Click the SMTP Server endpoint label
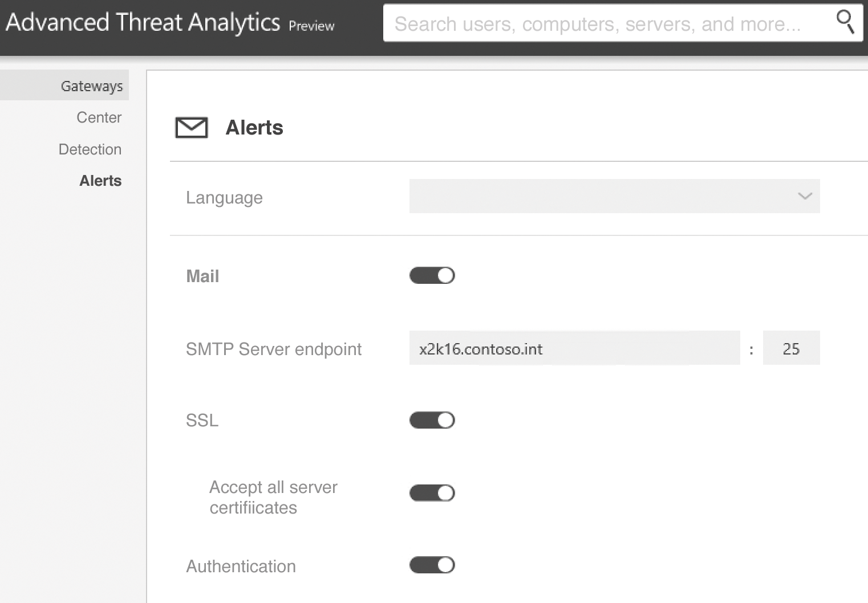The height and width of the screenshot is (603, 868). [x=274, y=349]
